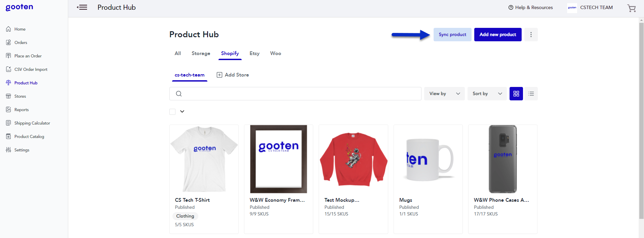Click the Sync product button
Screen dimensions: 644x238
point(452,35)
